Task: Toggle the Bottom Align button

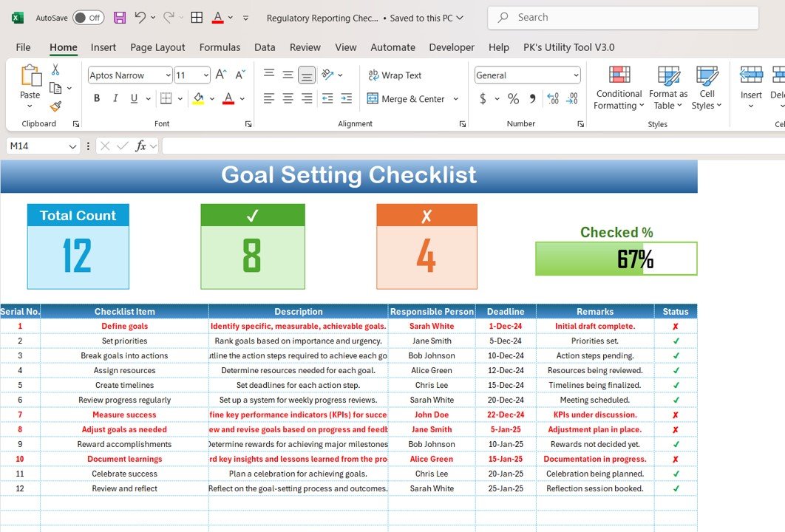Action: click(307, 75)
